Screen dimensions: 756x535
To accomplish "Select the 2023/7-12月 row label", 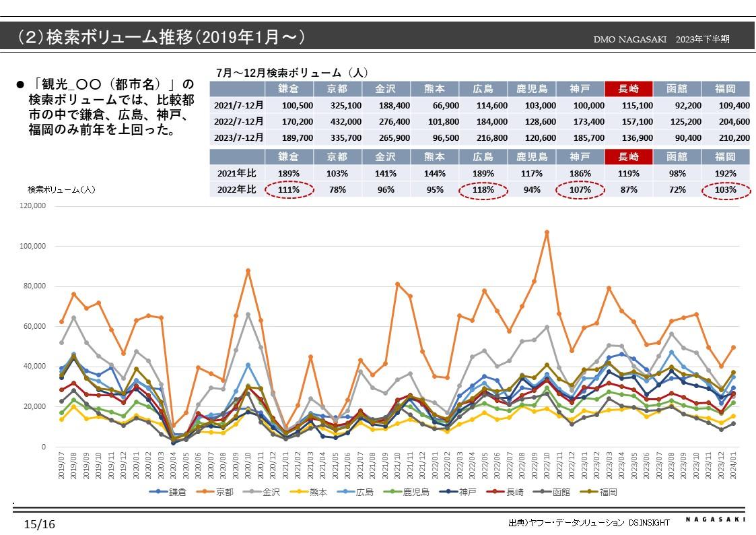I will point(239,137).
